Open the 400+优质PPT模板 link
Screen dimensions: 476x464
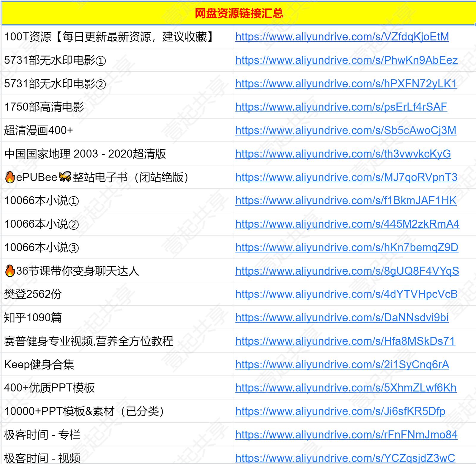point(346,388)
